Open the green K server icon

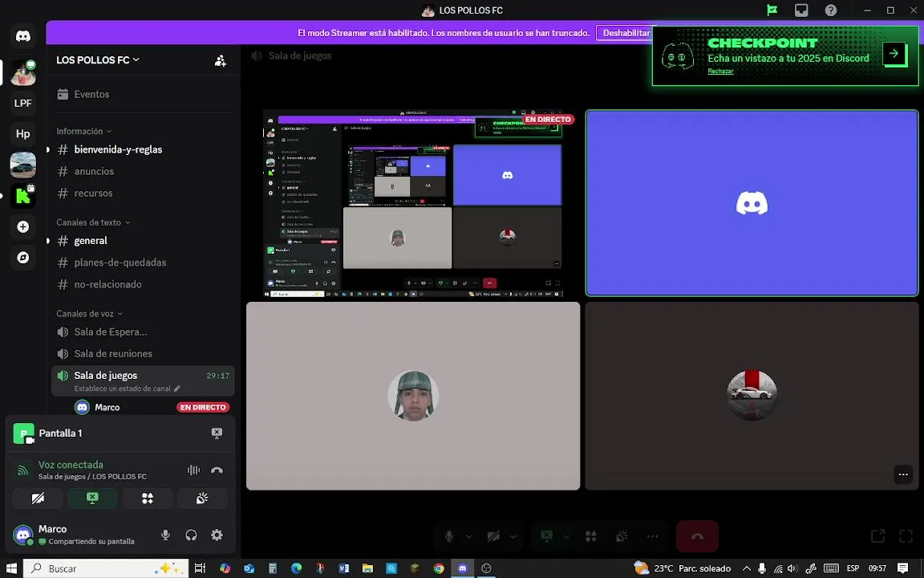coord(23,196)
